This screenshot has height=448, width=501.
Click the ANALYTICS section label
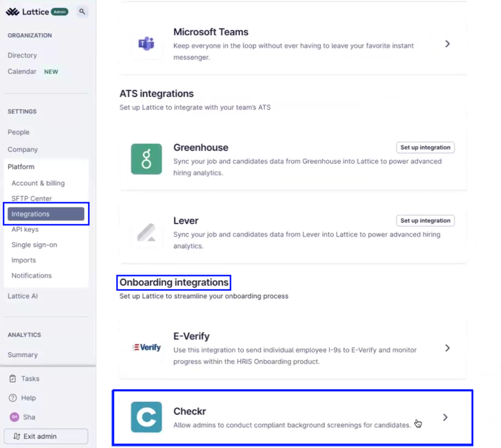pyautogui.click(x=24, y=335)
